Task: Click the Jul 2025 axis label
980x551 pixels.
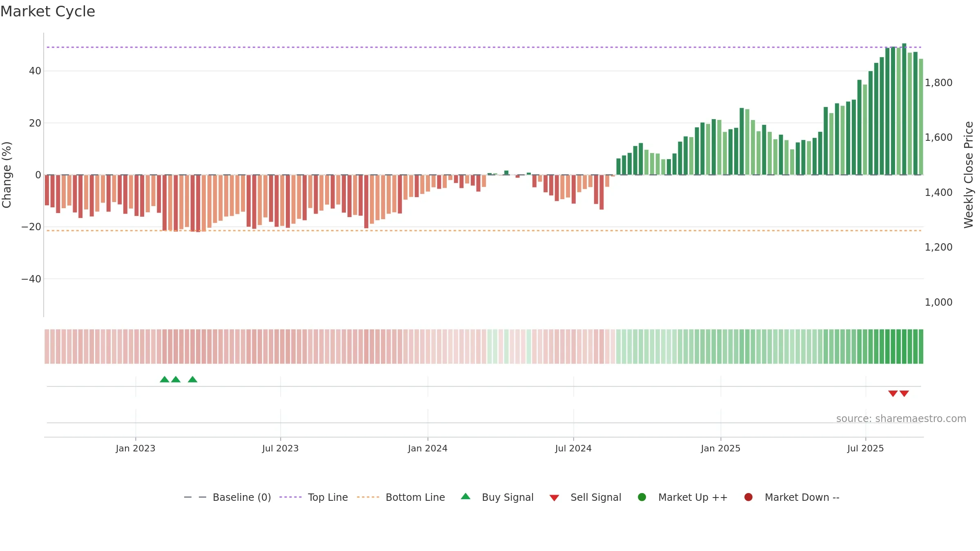Action: (x=866, y=449)
